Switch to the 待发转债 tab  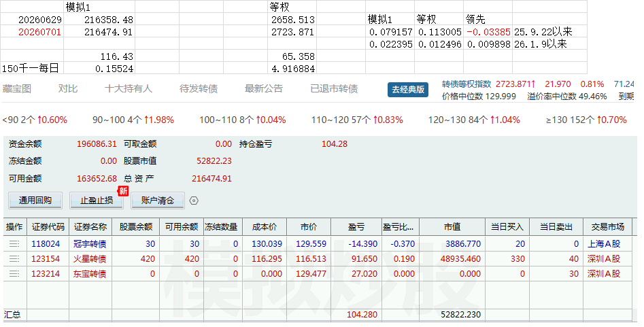(x=199, y=88)
